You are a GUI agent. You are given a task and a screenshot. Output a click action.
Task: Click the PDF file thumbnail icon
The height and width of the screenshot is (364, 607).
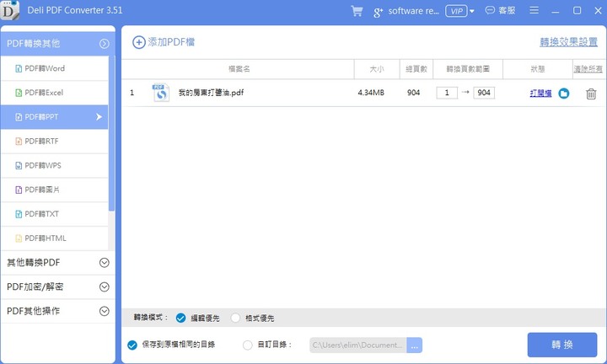pyautogui.click(x=161, y=93)
